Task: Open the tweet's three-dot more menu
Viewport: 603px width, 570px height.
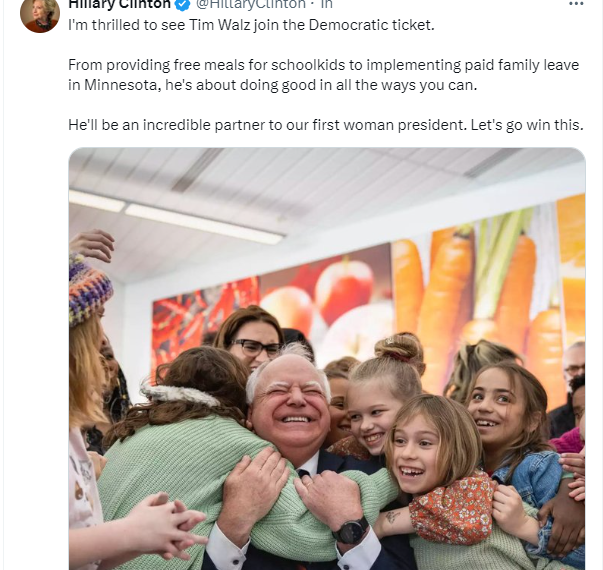Action: point(576,3)
